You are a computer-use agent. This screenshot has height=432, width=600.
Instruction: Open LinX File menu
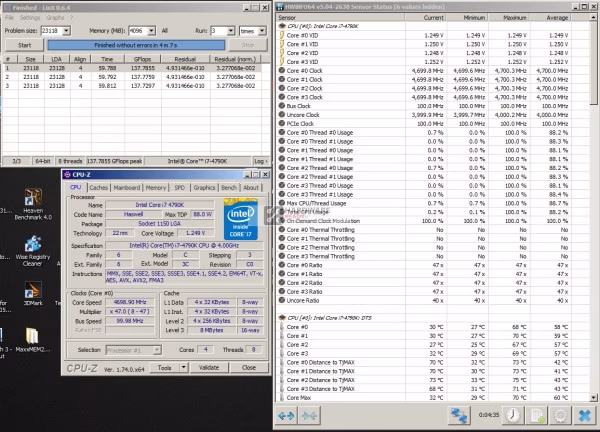coord(10,18)
